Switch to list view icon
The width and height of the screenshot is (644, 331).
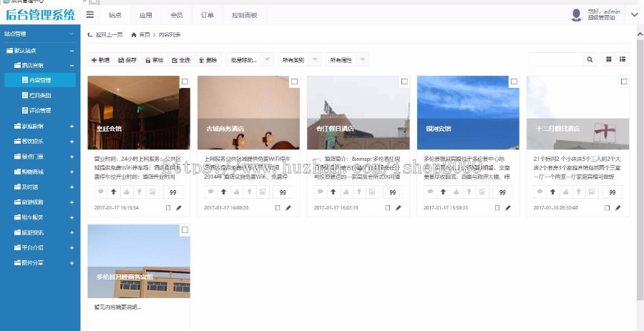(623, 59)
